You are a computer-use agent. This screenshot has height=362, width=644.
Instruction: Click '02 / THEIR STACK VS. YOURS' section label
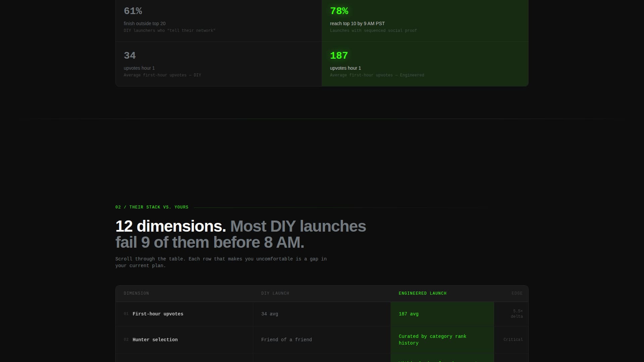[152, 207]
